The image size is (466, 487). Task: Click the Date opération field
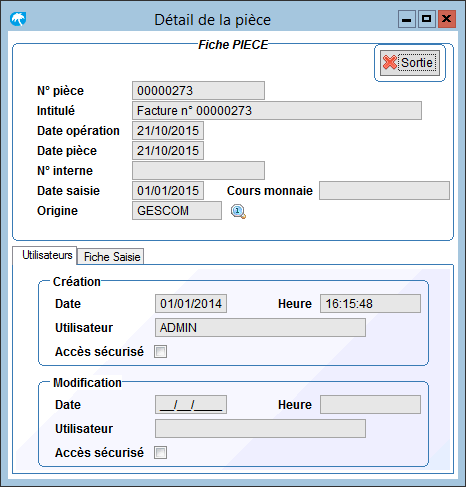click(168, 131)
